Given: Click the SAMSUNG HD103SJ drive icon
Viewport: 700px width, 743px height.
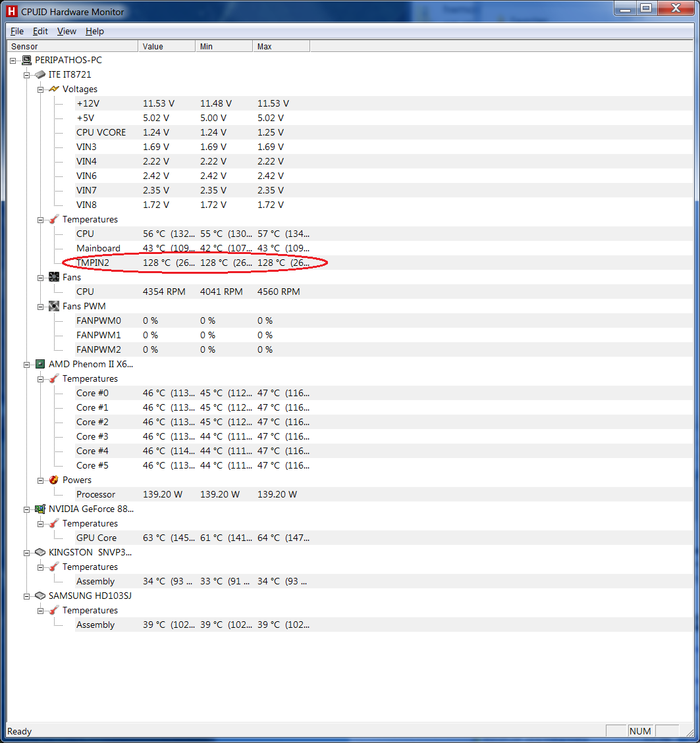Looking at the screenshot, I should point(40,596).
